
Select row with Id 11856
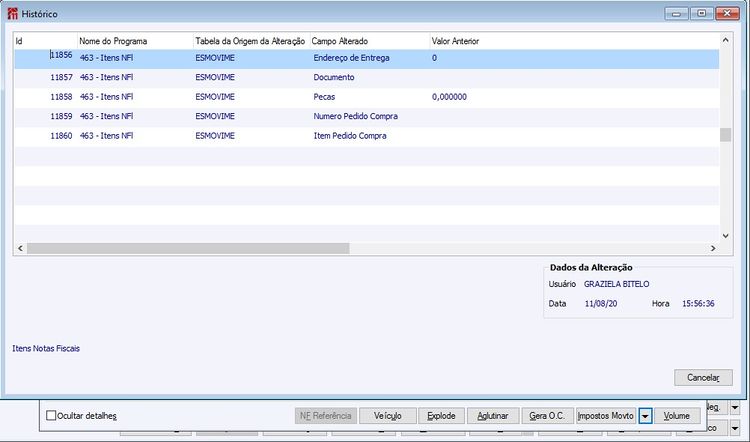pyautogui.click(x=366, y=58)
